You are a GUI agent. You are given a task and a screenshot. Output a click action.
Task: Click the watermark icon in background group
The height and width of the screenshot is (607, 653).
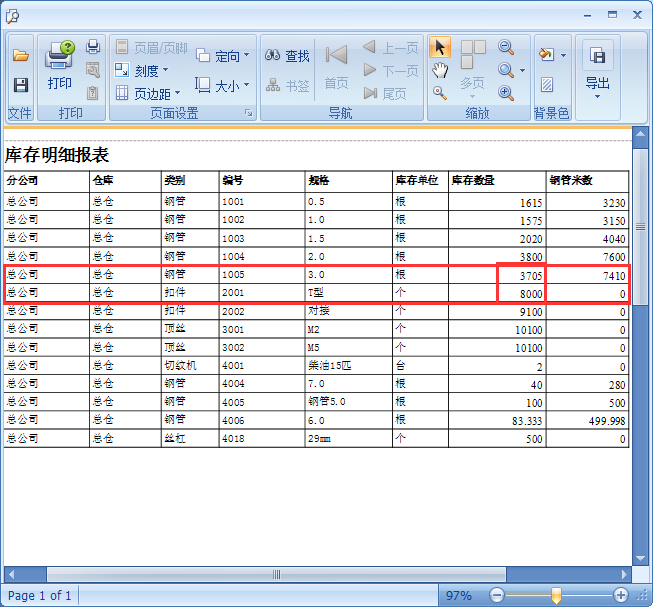(x=547, y=85)
